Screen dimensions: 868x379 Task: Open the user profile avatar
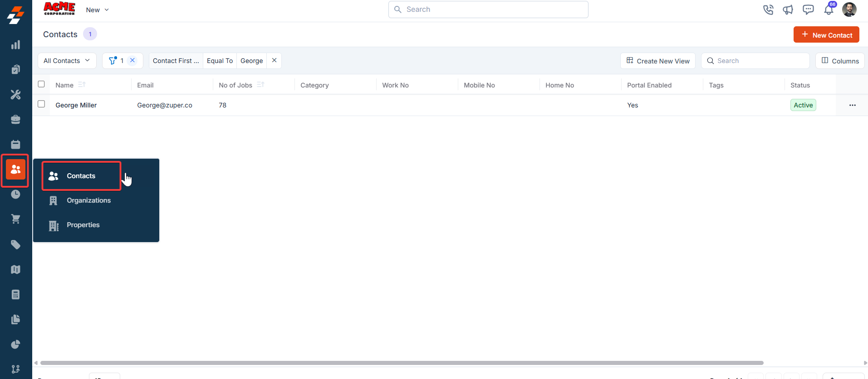849,10
